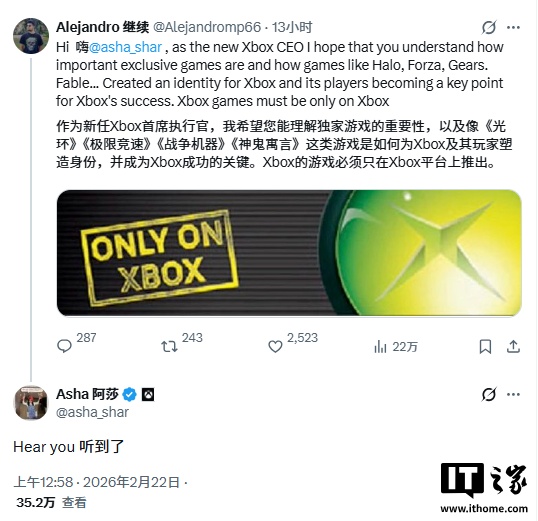Click the Grok icon on Asha's reply
Screen dimensions: 538x521
pyautogui.click(x=489, y=394)
